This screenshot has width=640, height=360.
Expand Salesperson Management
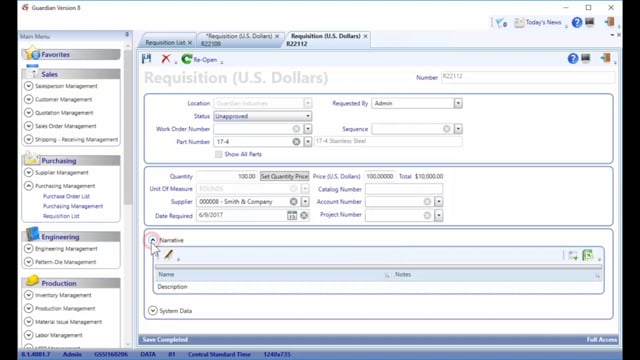(x=28, y=86)
